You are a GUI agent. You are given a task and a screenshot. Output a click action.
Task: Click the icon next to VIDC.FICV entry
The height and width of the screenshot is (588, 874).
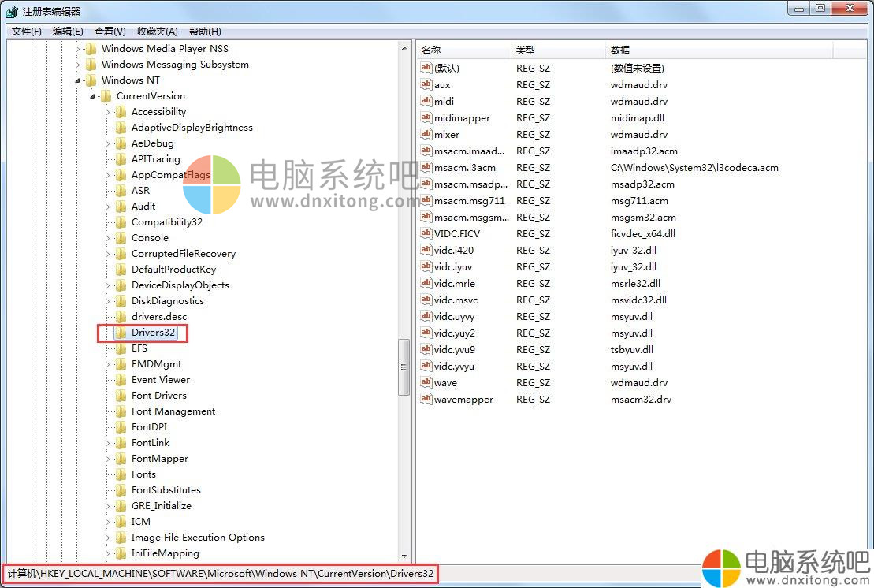click(x=426, y=234)
